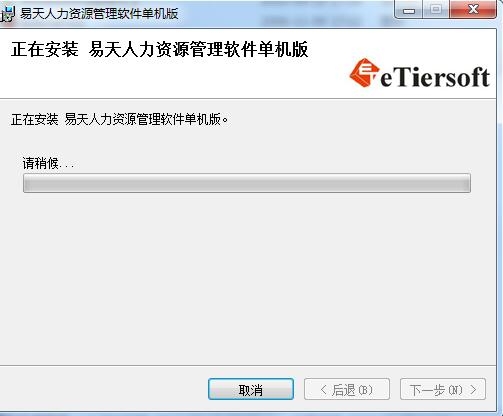Screen dimensions: 503x416
Task: Click the disabled 下一步(N) button
Action: [x=443, y=389]
